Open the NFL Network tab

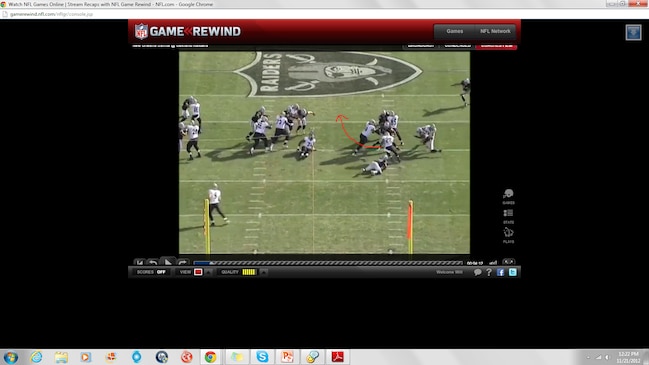tap(495, 31)
